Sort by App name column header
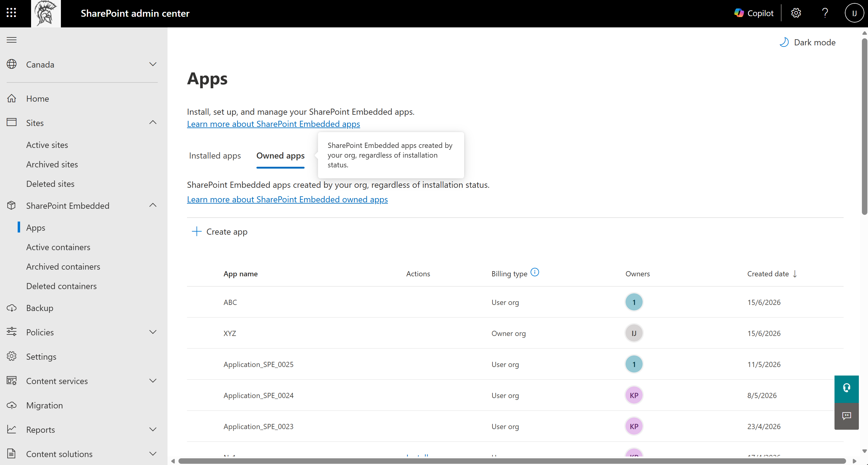This screenshot has width=868, height=465. [241, 274]
